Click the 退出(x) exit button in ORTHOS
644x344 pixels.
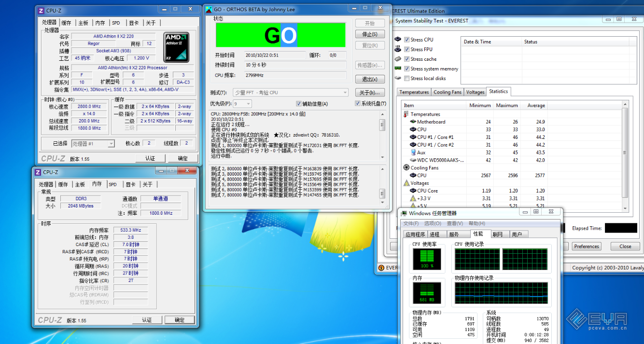[370, 79]
